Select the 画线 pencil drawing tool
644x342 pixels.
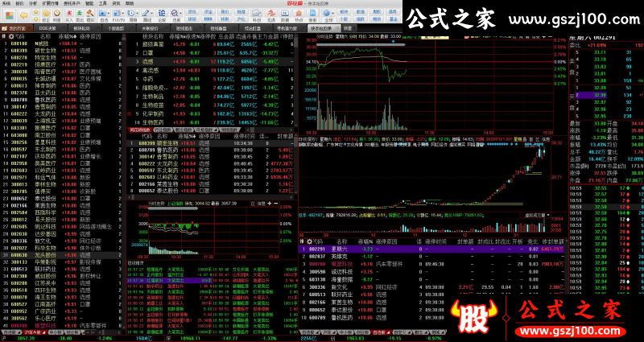click(146, 13)
